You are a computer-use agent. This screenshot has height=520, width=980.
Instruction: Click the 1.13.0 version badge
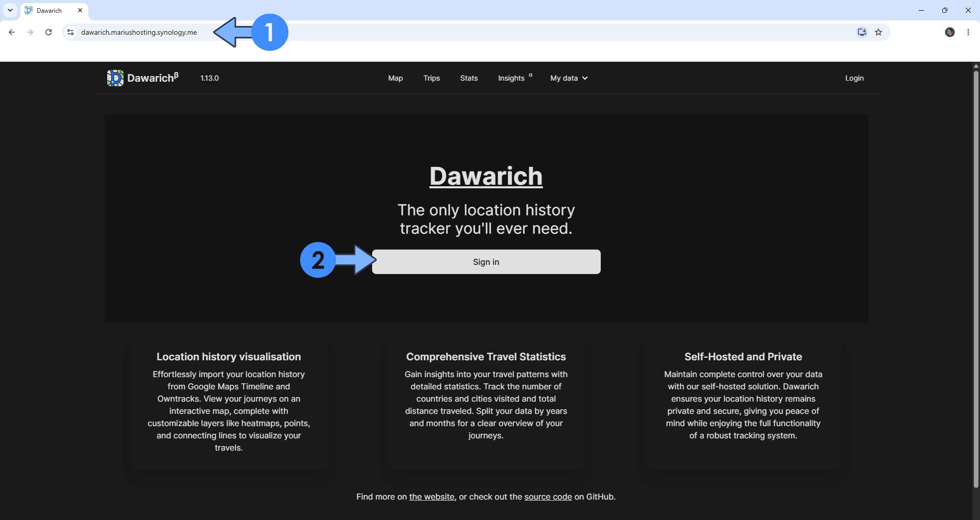[x=209, y=78]
